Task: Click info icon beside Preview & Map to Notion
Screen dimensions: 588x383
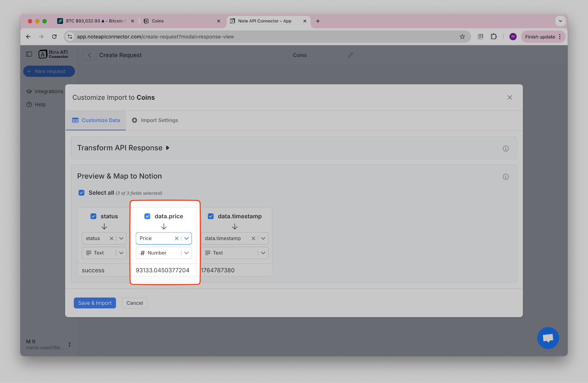Action: click(x=506, y=177)
